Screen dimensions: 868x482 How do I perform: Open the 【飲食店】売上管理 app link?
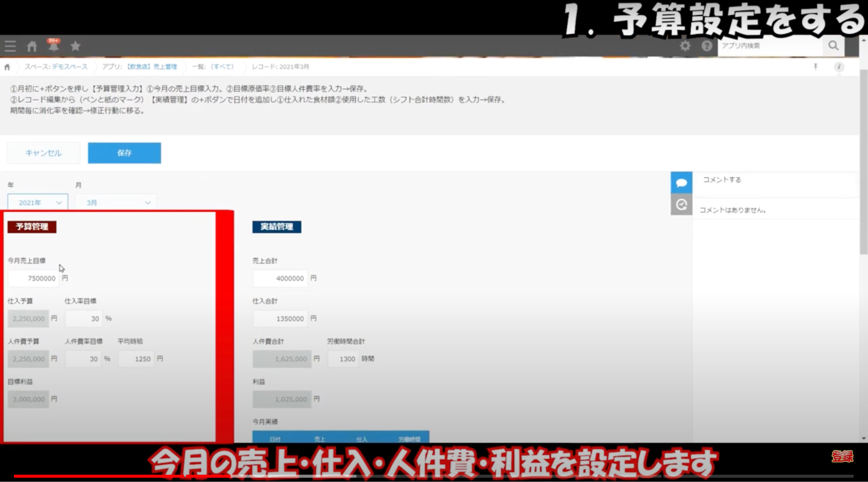(152, 67)
